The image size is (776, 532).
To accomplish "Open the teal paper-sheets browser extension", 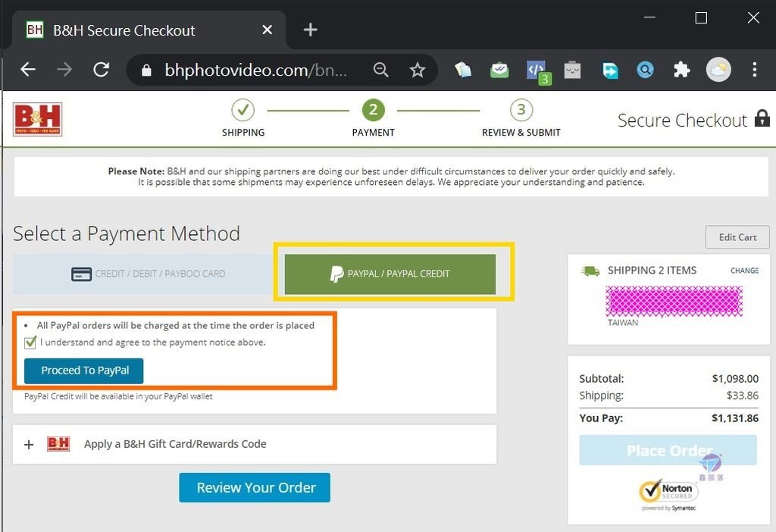I will (x=463, y=70).
